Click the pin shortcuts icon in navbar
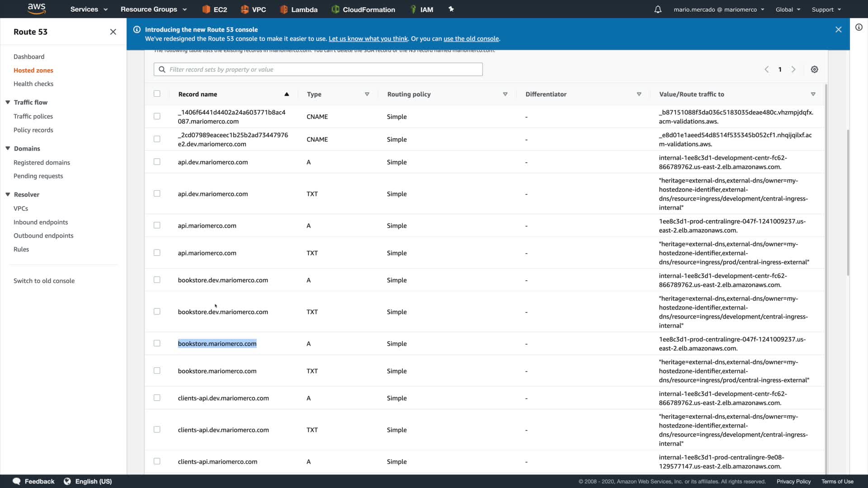 [x=451, y=9]
